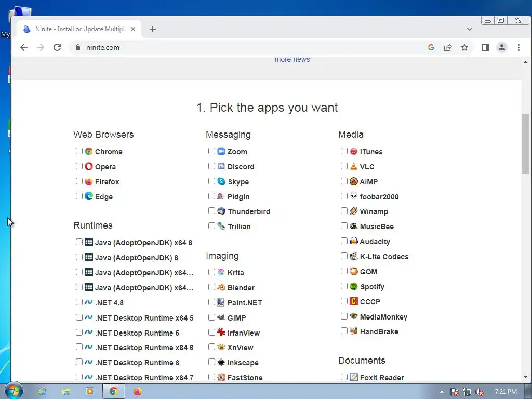Click the Zoom app icon
This screenshot has width=532, height=399.
pos(221,151)
